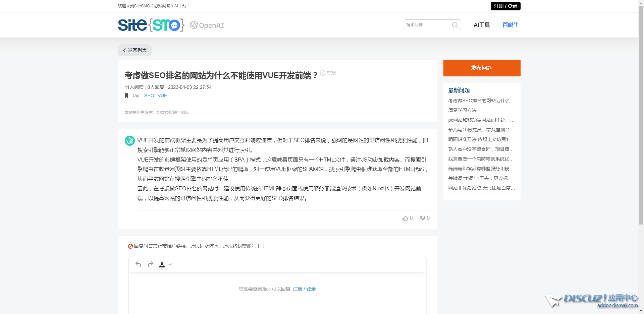
Task: Click 返回列表 to go back
Action: pos(135,50)
